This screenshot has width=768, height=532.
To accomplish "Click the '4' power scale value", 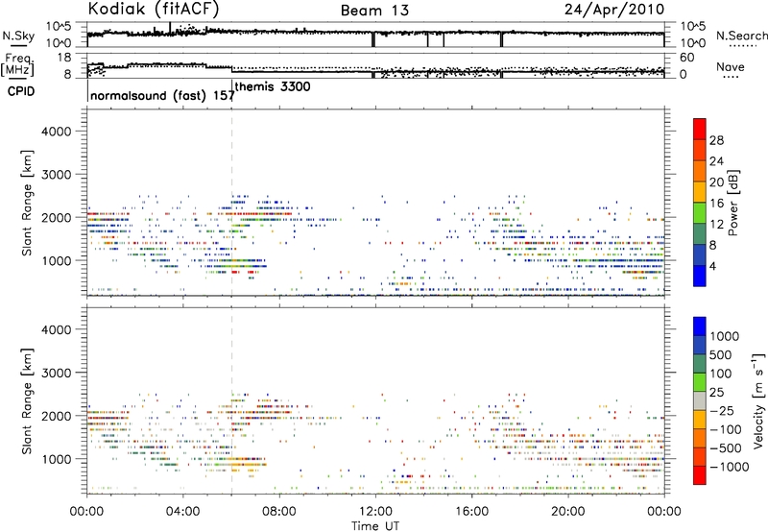I will tap(712, 266).
